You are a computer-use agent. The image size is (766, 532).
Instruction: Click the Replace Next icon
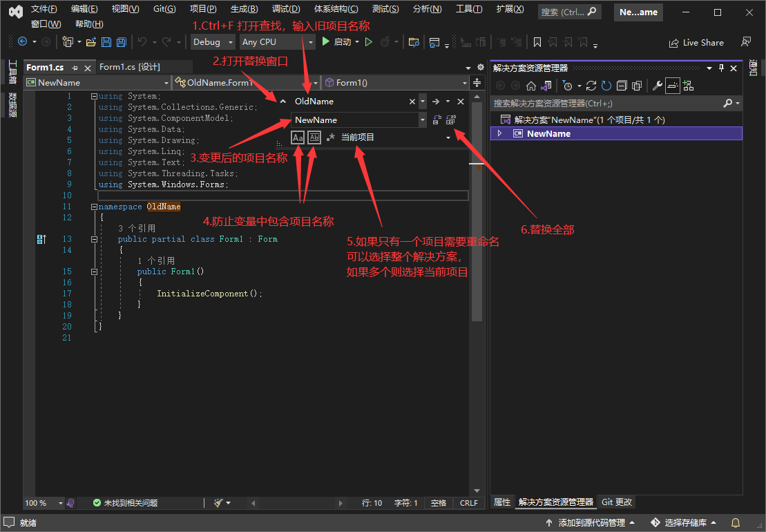click(435, 119)
